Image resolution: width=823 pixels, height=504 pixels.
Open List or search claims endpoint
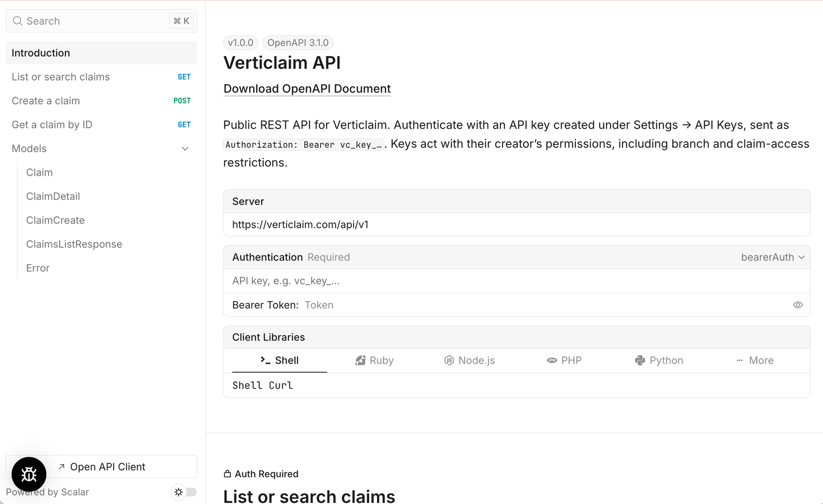(x=101, y=77)
